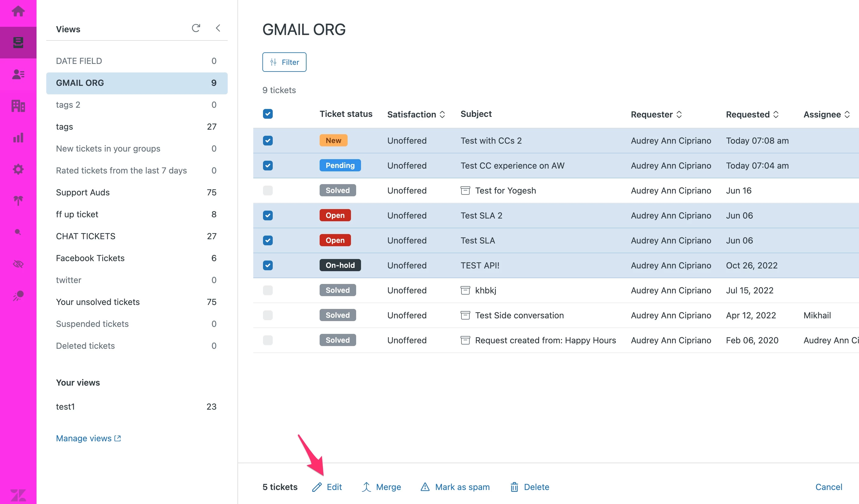Refresh the views list
Image resolution: width=859 pixels, height=504 pixels.
point(196,28)
